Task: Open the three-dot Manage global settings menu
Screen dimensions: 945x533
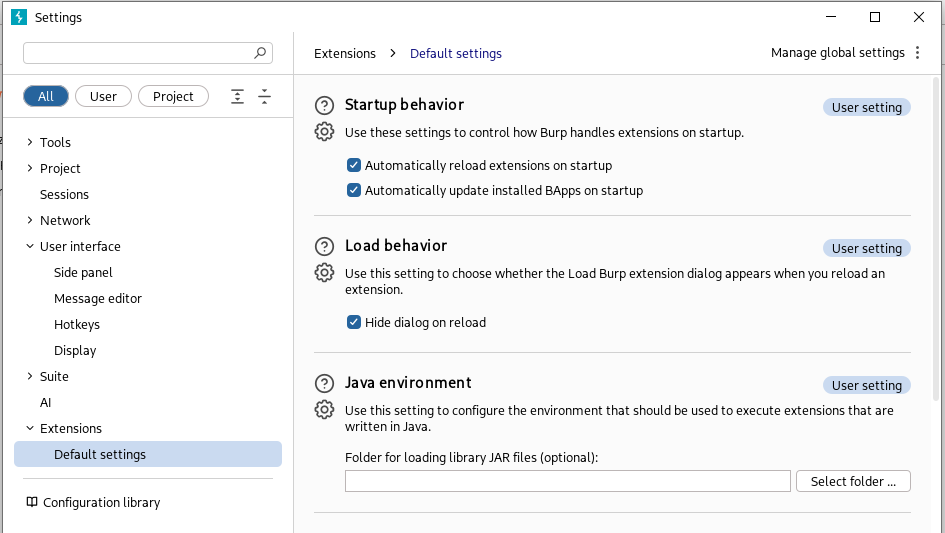Action: tap(918, 53)
